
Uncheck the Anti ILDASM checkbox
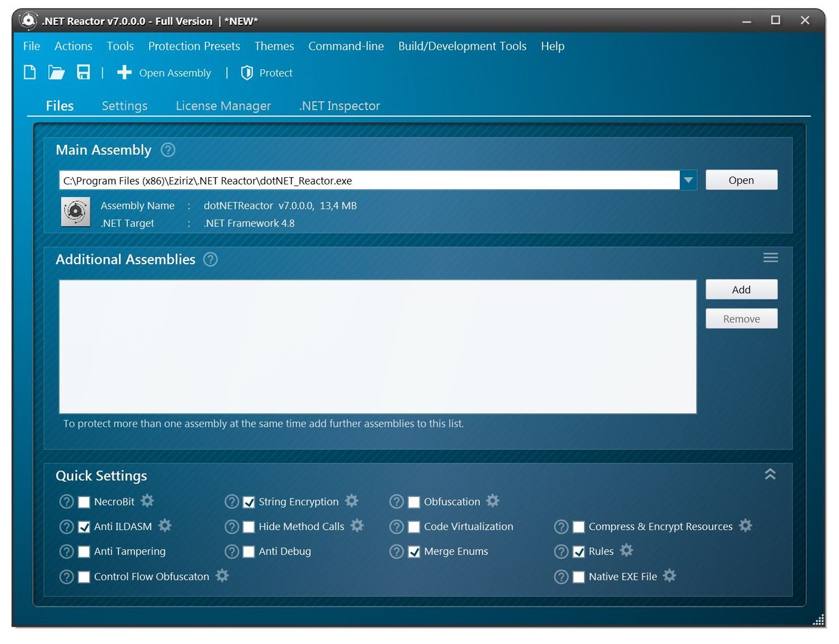click(x=84, y=527)
